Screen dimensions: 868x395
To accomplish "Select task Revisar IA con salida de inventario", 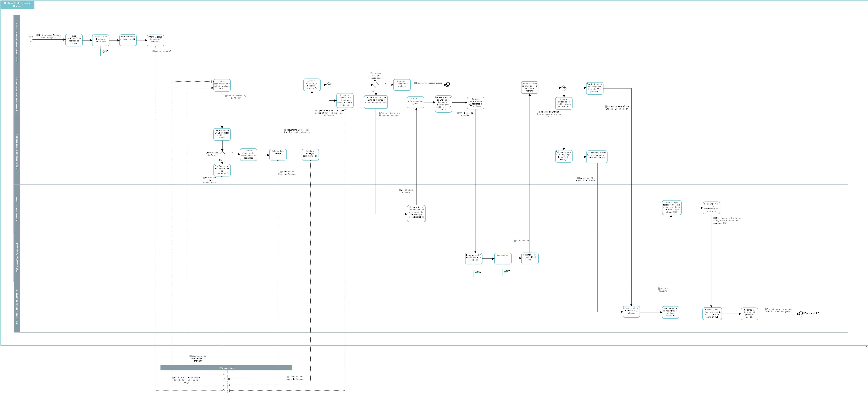I will [x=712, y=314].
